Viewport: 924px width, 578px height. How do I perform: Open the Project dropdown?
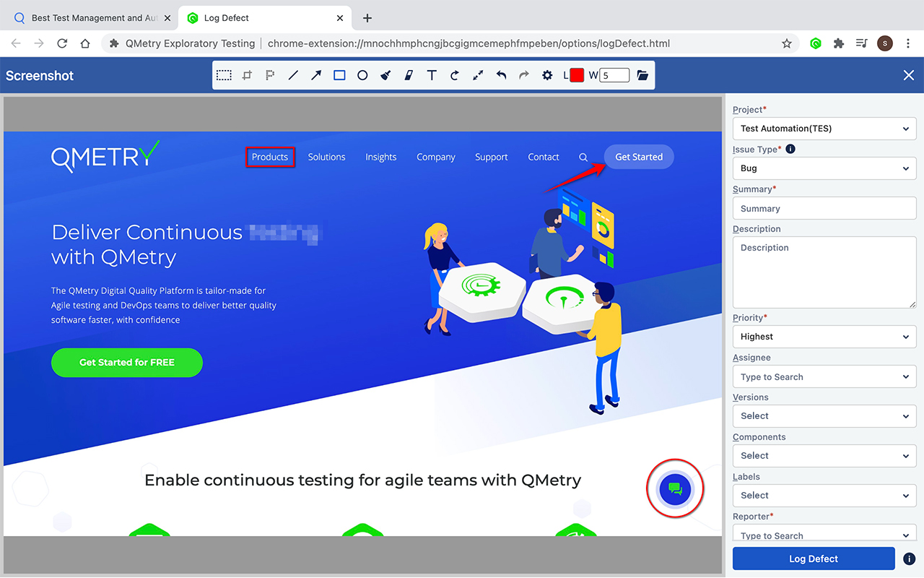click(x=824, y=128)
